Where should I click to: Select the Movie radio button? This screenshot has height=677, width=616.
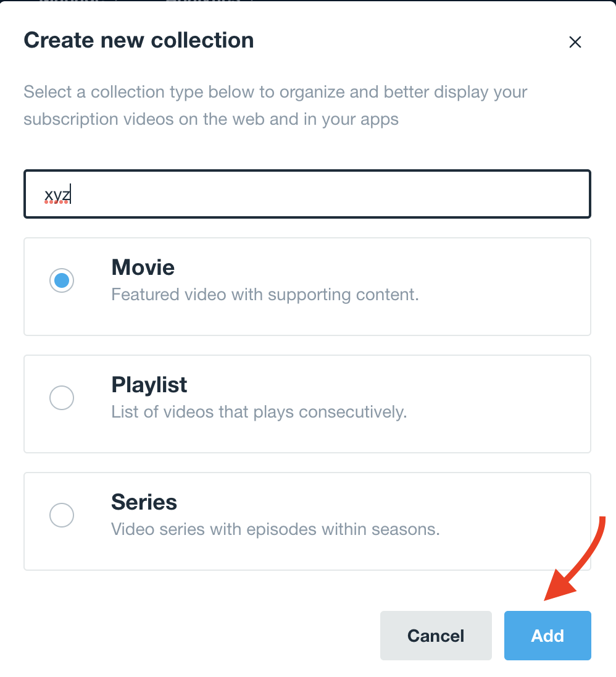pos(62,280)
